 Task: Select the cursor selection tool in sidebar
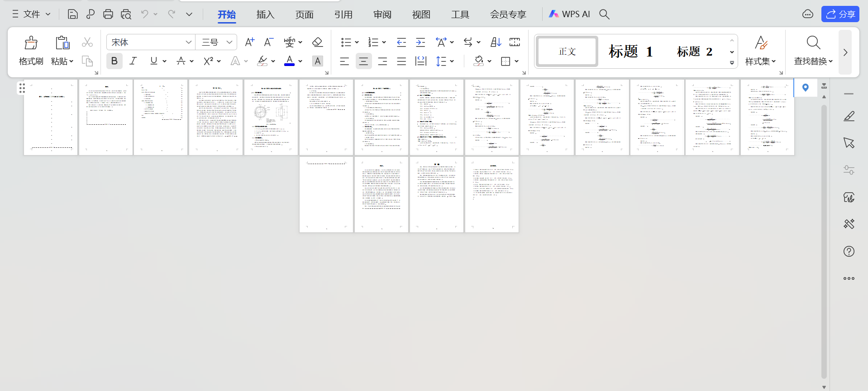pos(849,143)
